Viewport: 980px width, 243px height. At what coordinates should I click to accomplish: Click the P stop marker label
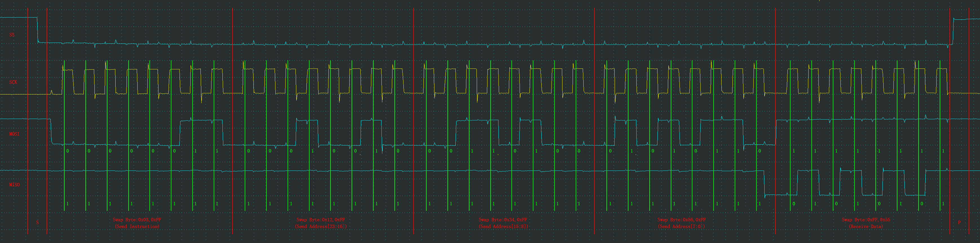click(959, 222)
